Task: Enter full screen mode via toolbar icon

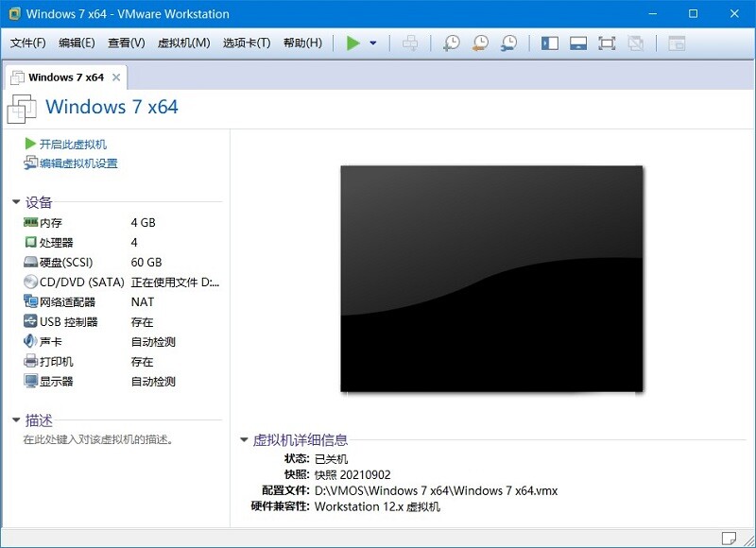Action: click(607, 43)
